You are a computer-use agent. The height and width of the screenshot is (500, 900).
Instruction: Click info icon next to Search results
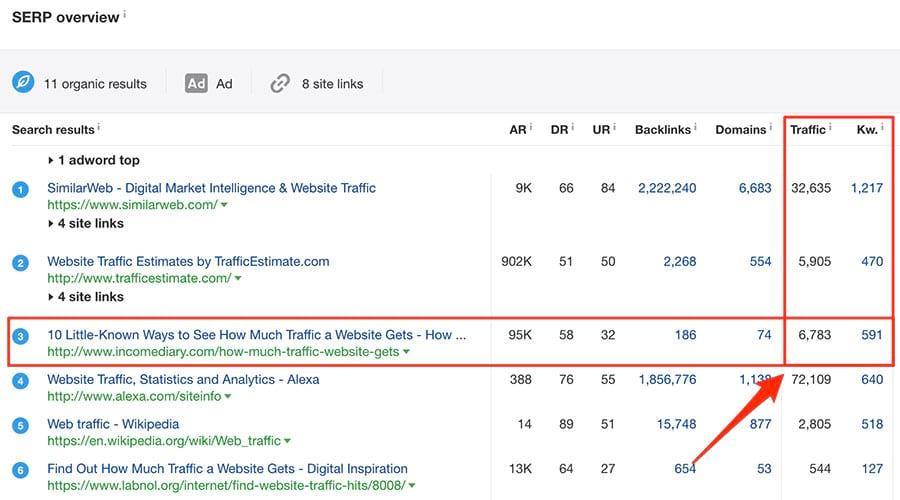(99, 127)
